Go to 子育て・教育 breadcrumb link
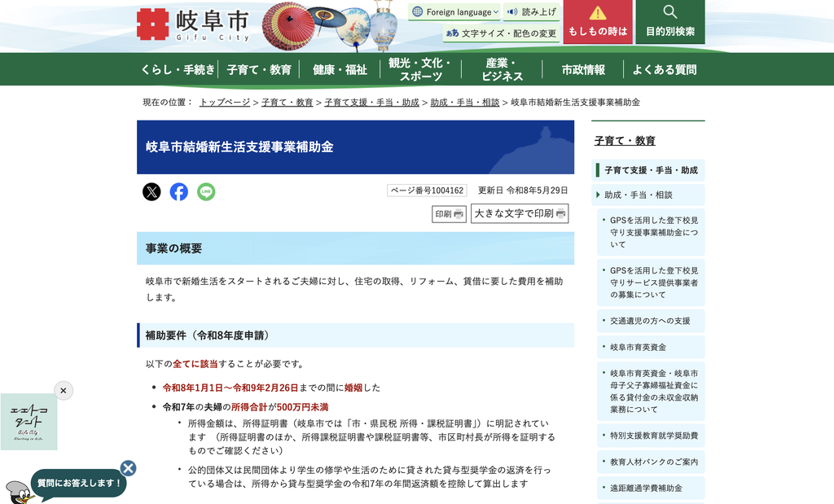The width and height of the screenshot is (834, 504). 288,103
